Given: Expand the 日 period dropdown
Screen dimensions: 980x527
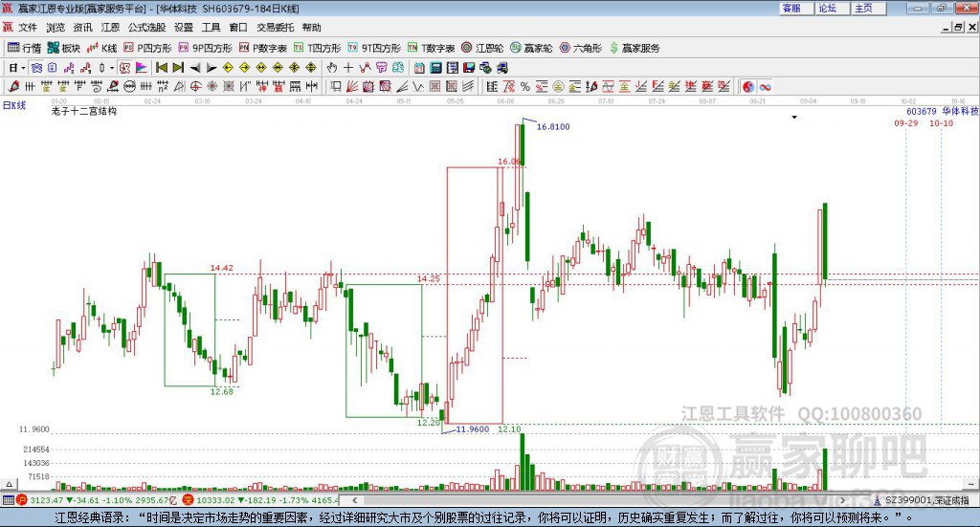Looking at the screenshot, I should coord(23,68).
